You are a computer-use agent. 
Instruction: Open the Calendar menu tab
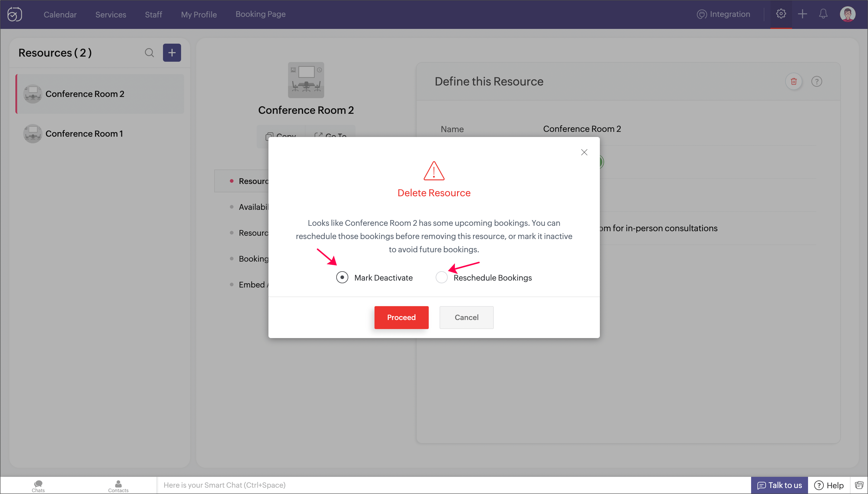click(60, 14)
